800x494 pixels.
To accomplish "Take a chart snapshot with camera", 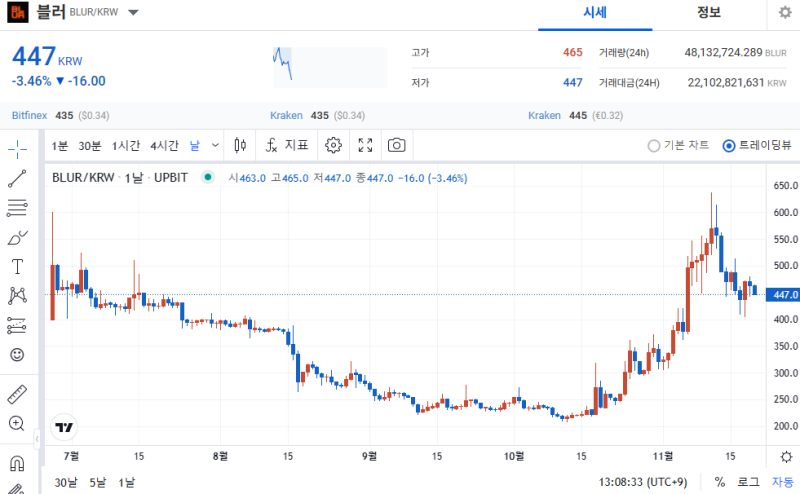I will click(396, 145).
